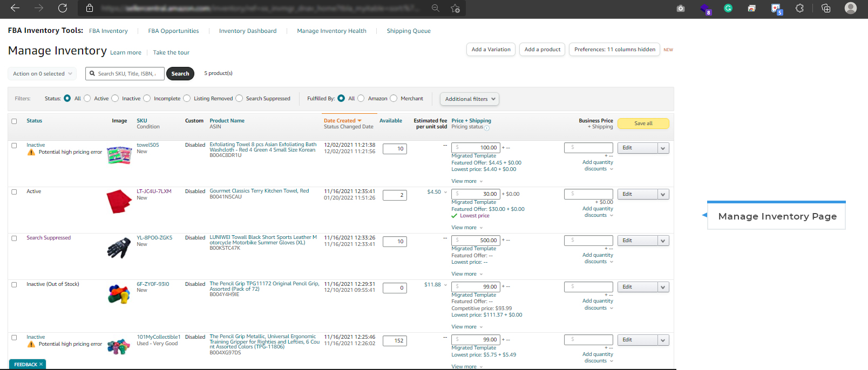Add page to favorites via star icon
The image size is (868, 370).
455,8
